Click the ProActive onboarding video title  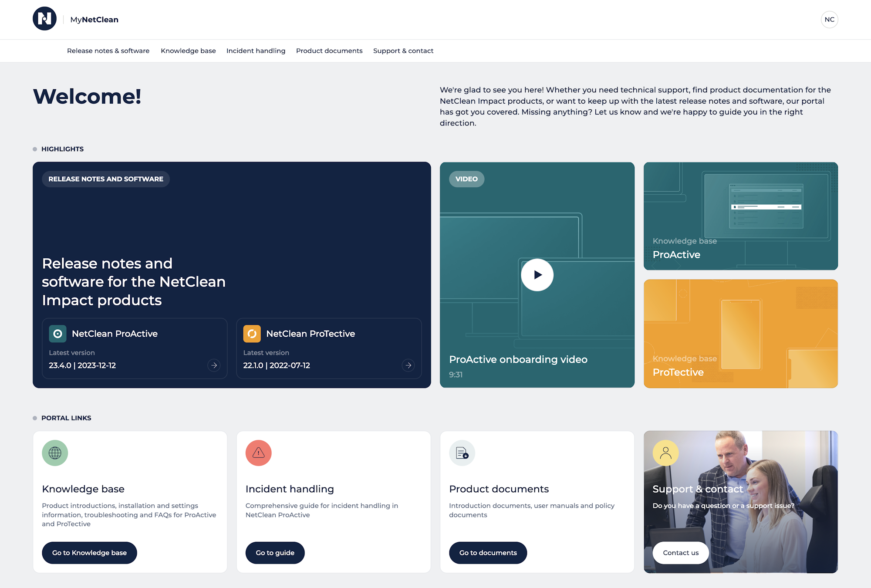[x=518, y=359]
